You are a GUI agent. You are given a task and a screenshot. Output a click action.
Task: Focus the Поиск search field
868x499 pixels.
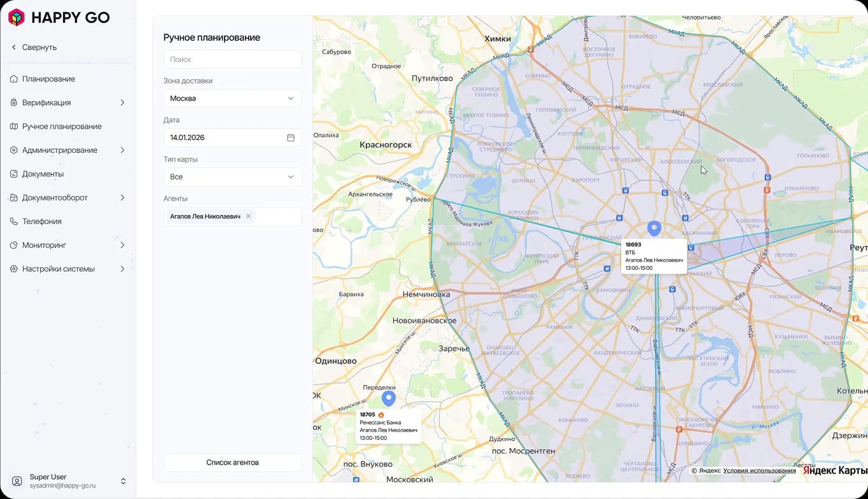232,59
